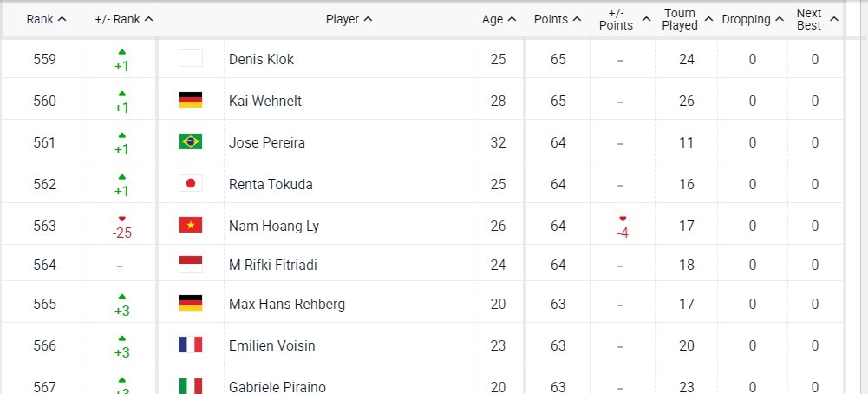Open Gabriele Piraino player profile
This screenshot has width=868, height=394.
(277, 387)
